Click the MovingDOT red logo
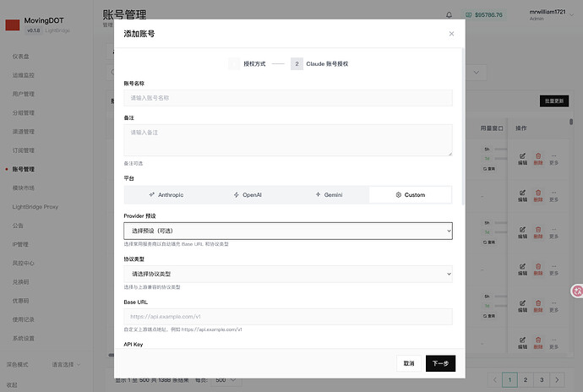The width and height of the screenshot is (583, 392). click(x=13, y=24)
